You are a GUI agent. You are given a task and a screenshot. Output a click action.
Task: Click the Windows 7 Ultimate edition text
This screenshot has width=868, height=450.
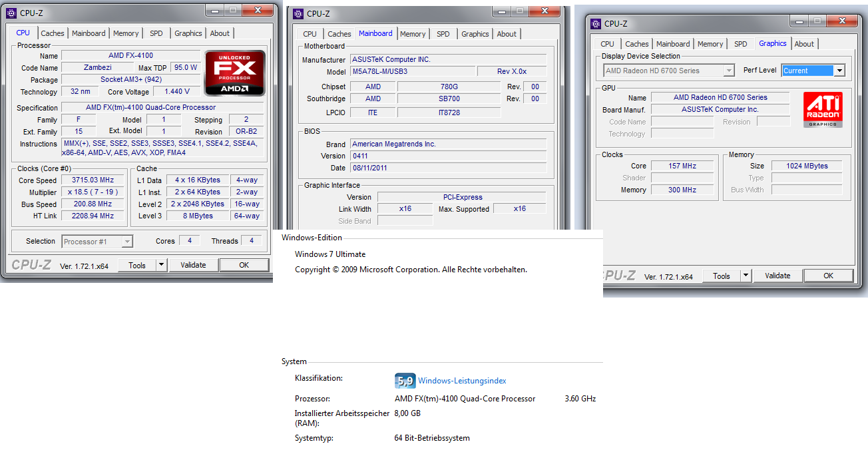coord(330,254)
